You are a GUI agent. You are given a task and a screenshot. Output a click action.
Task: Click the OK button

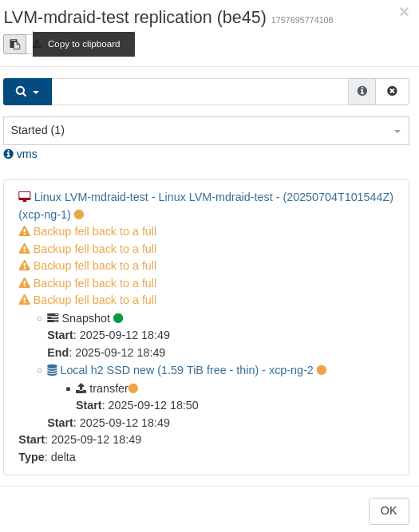coord(389,511)
